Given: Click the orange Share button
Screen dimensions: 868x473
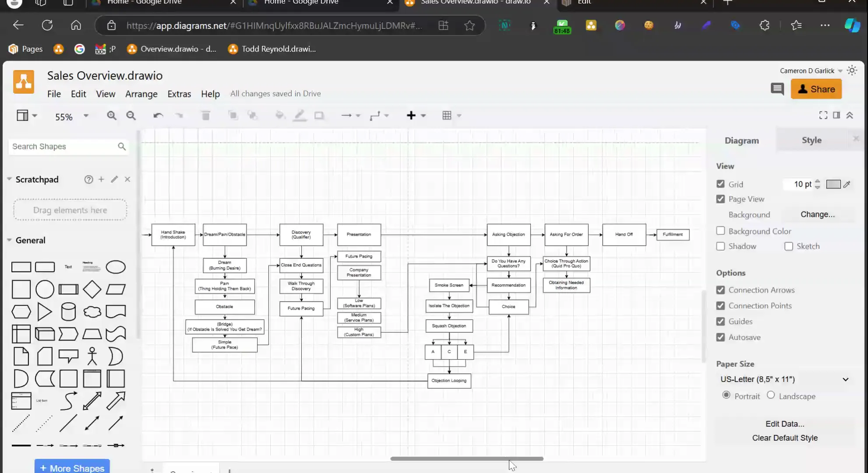Looking at the screenshot, I should tap(816, 89).
